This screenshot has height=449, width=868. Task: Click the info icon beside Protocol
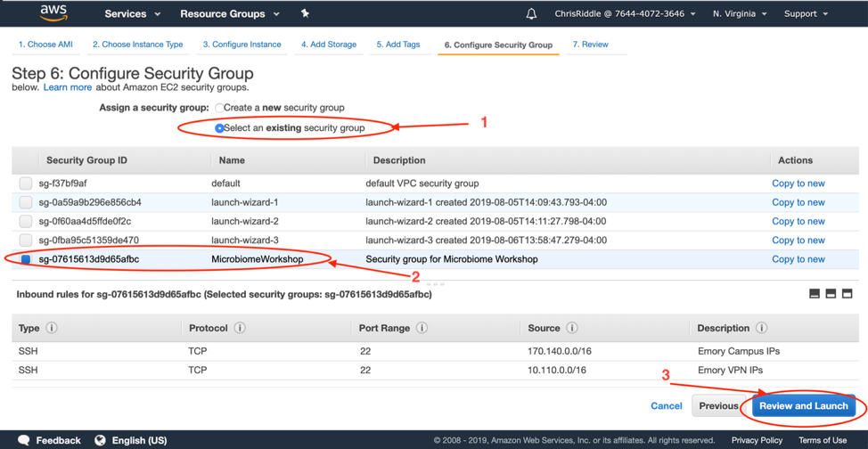click(240, 328)
